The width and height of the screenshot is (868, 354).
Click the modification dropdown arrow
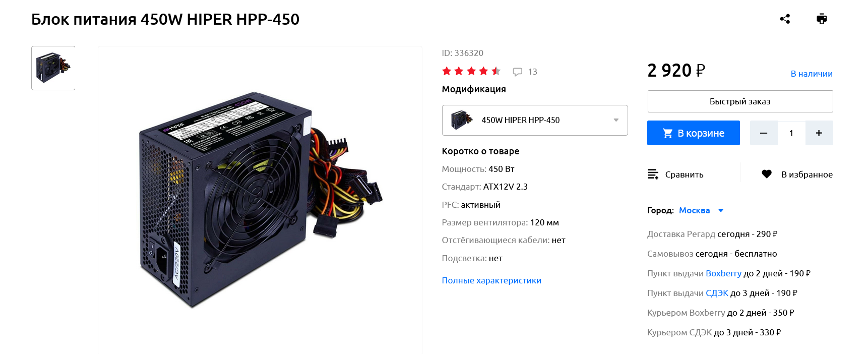pyautogui.click(x=616, y=120)
